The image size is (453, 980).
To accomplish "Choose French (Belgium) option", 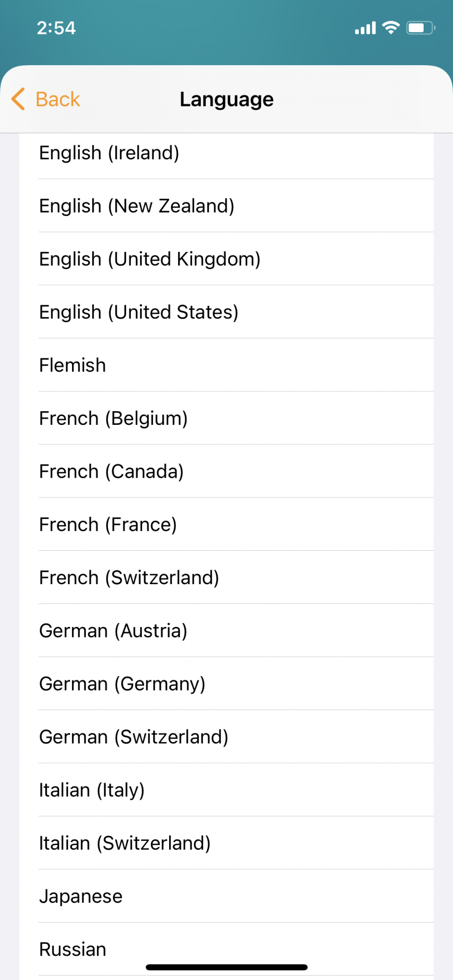I will pyautogui.click(x=226, y=418).
